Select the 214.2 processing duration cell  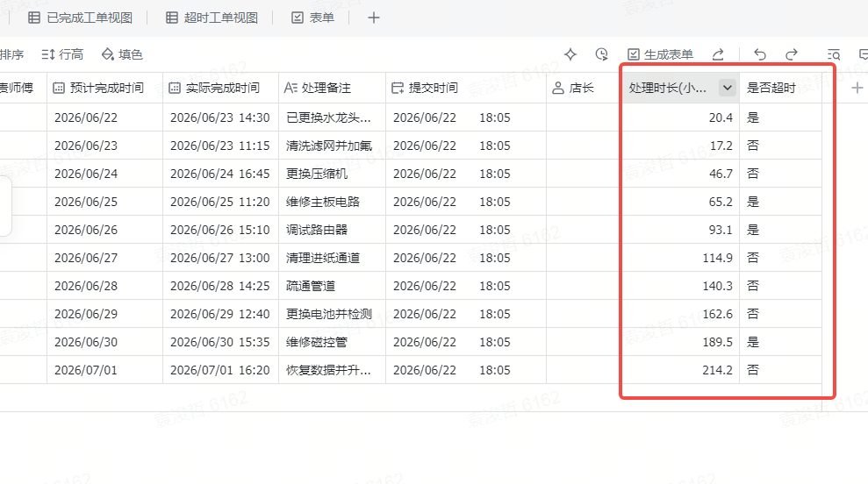click(681, 370)
